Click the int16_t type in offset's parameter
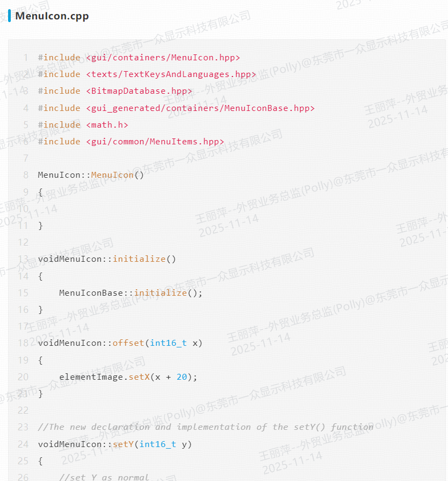Screen dimensions: 448x481 pos(168,343)
